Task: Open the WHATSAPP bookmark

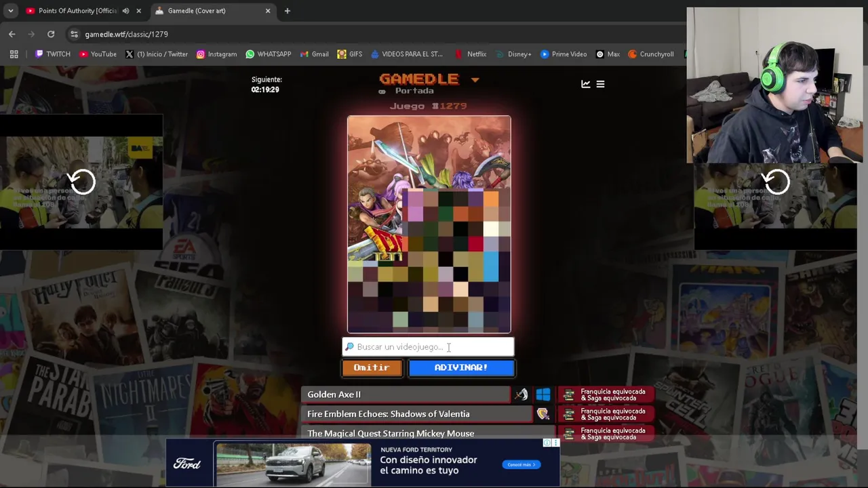Action: [x=269, y=54]
